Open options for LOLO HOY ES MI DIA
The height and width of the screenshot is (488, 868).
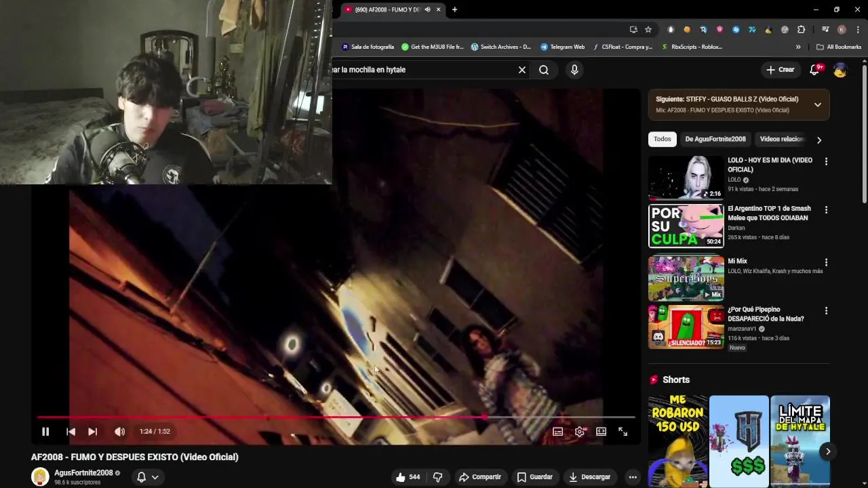pyautogui.click(x=826, y=161)
